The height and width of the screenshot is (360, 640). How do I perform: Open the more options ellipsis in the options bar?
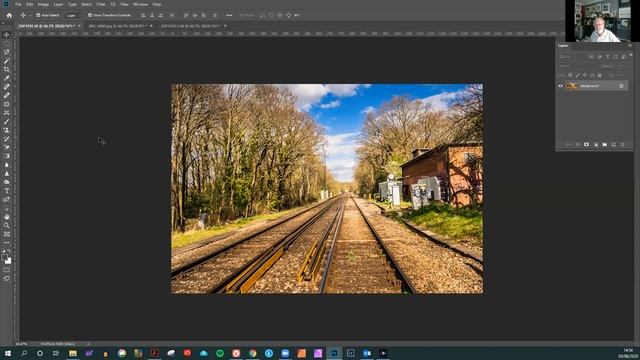coord(229,15)
